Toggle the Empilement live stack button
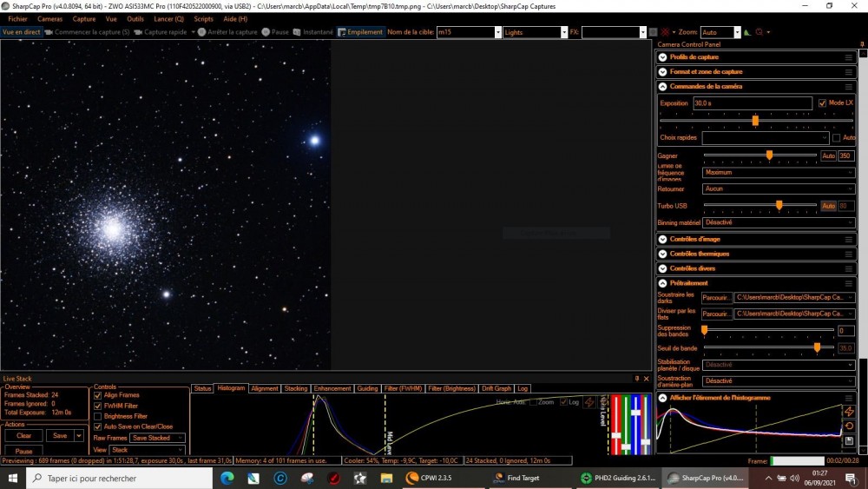This screenshot has height=489, width=868. click(360, 32)
